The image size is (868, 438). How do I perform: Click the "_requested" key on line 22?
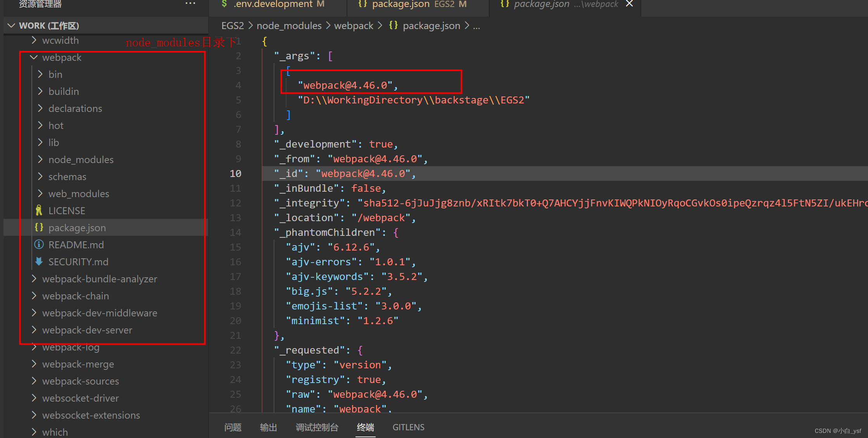click(309, 350)
